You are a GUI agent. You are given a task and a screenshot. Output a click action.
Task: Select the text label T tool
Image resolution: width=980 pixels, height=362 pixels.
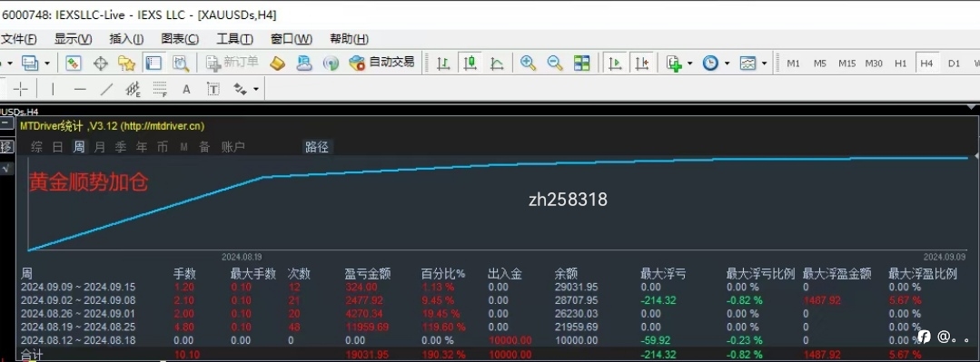213,89
